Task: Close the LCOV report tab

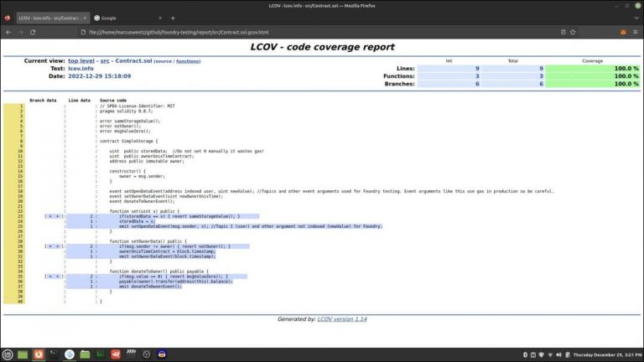Action: pyautogui.click(x=85, y=18)
